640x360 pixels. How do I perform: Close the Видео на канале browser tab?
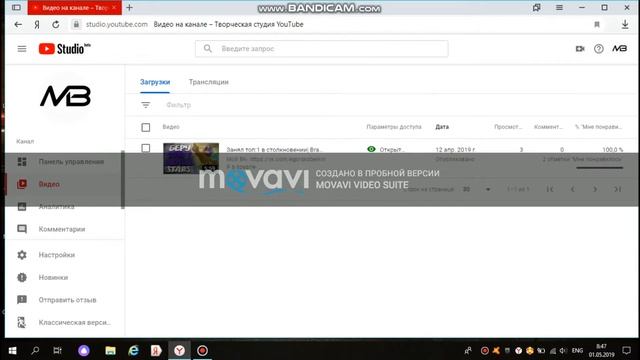(114, 7)
